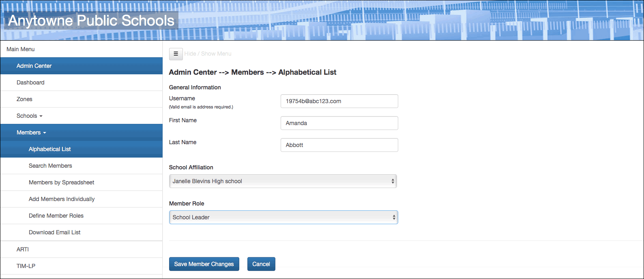Open the Member Role dropdown
The height and width of the screenshot is (279, 644).
(283, 217)
